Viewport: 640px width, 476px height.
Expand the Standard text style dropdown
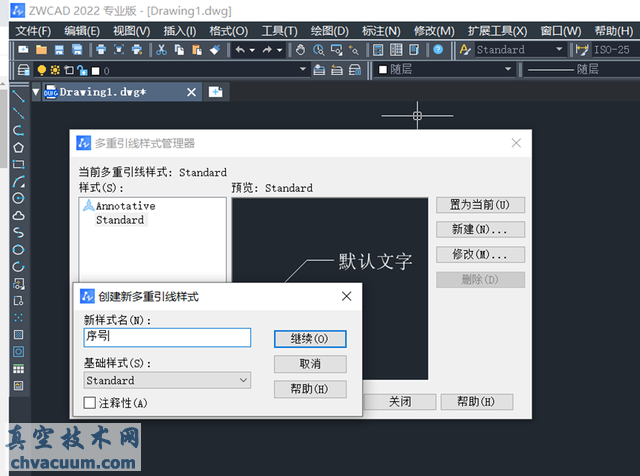click(x=520, y=49)
